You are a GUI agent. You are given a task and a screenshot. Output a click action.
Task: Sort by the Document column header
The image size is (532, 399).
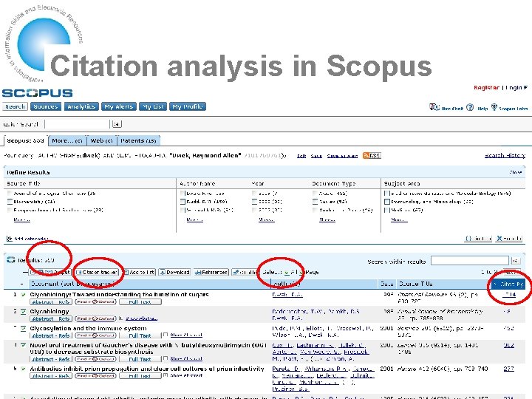coord(72,284)
